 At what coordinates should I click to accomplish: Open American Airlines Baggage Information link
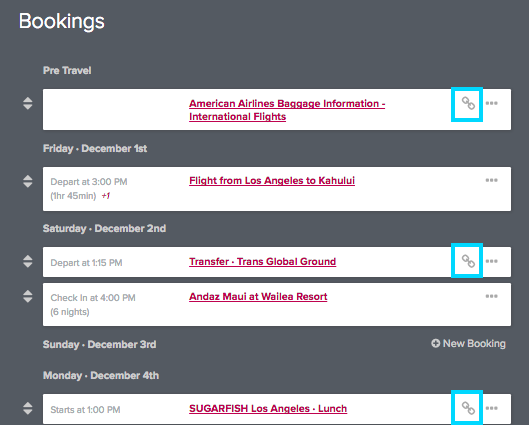pyautogui.click(x=287, y=110)
